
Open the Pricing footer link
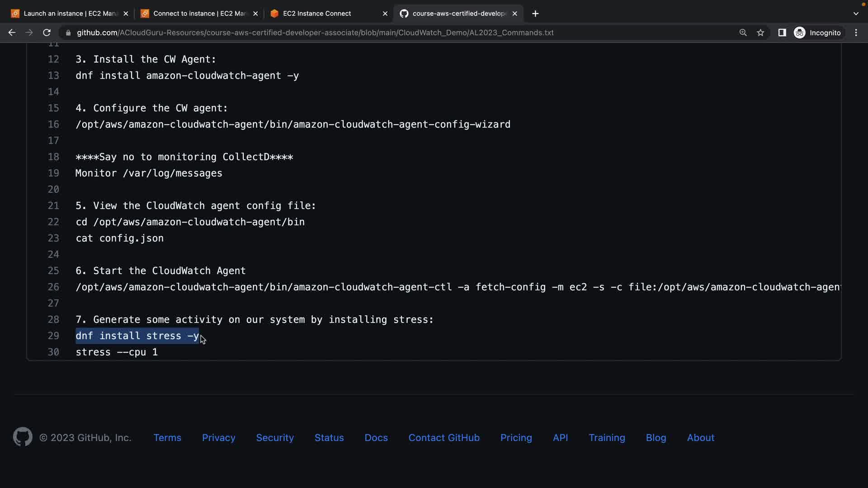[x=516, y=437]
